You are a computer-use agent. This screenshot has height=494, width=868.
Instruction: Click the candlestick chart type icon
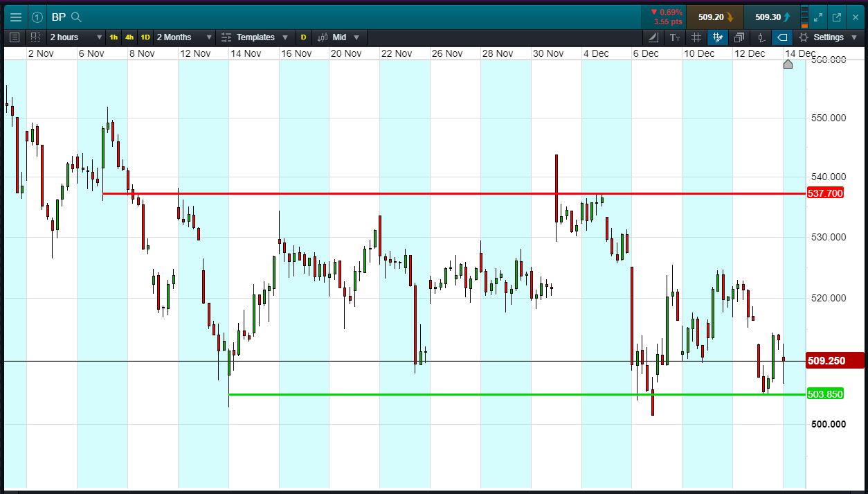tap(323, 37)
